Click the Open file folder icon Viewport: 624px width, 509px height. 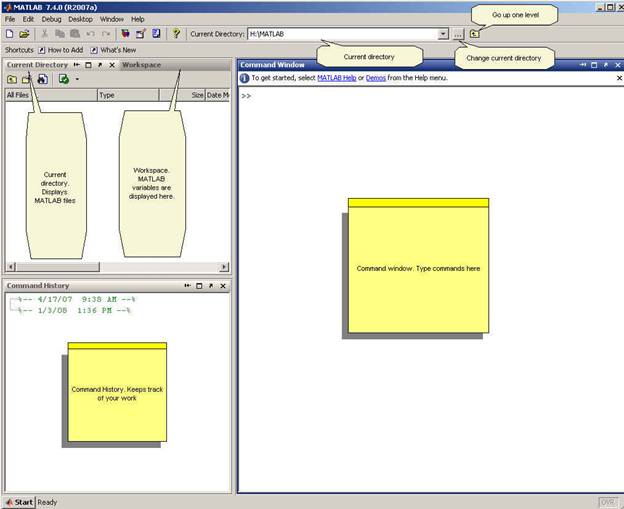(24, 34)
